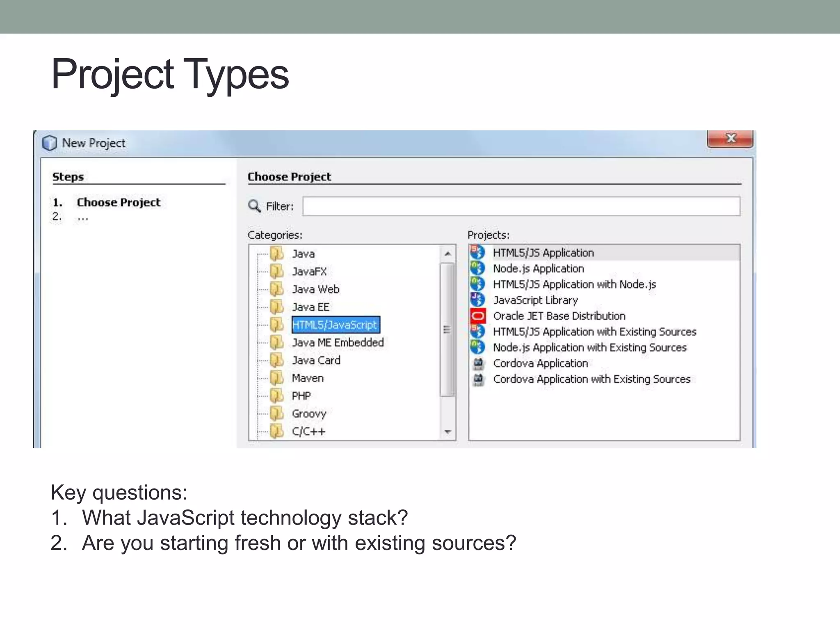Click the filter magnifying glass icon
The image size is (840, 630).
click(255, 206)
